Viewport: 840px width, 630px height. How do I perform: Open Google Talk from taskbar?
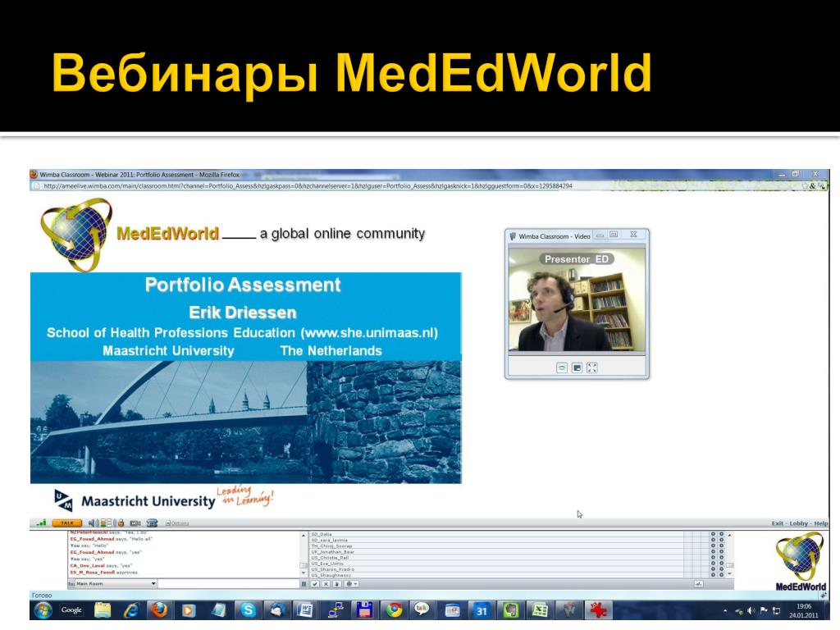click(x=422, y=610)
